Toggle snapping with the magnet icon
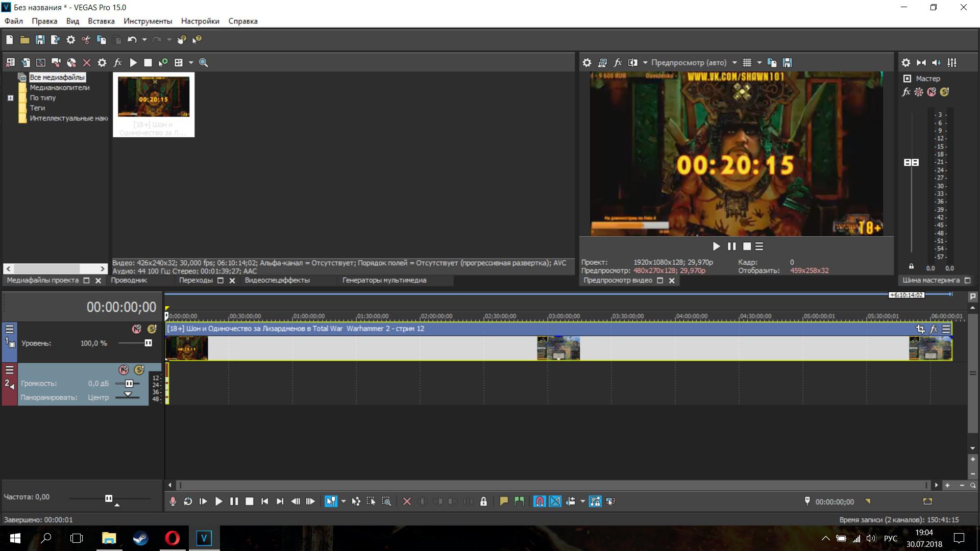The height and width of the screenshot is (551, 980). 540,502
